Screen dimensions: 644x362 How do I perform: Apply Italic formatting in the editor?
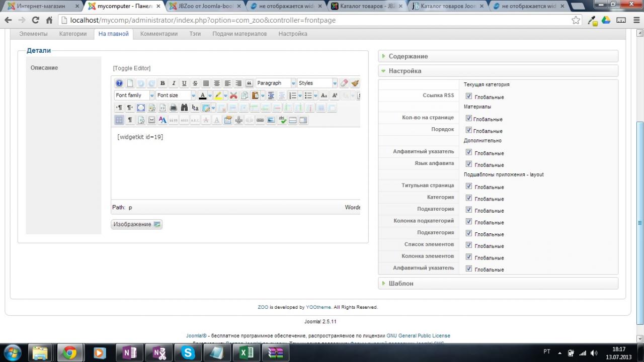[174, 83]
